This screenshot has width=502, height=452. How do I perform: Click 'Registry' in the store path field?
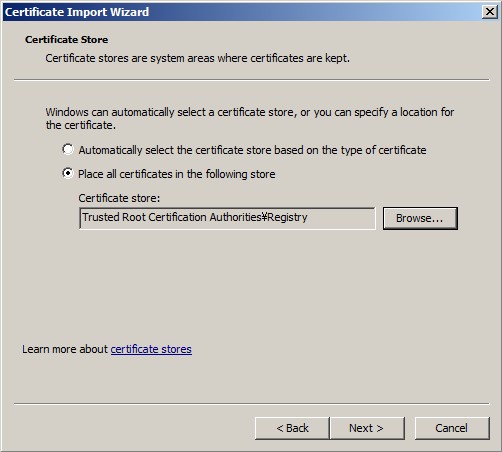[287, 217]
